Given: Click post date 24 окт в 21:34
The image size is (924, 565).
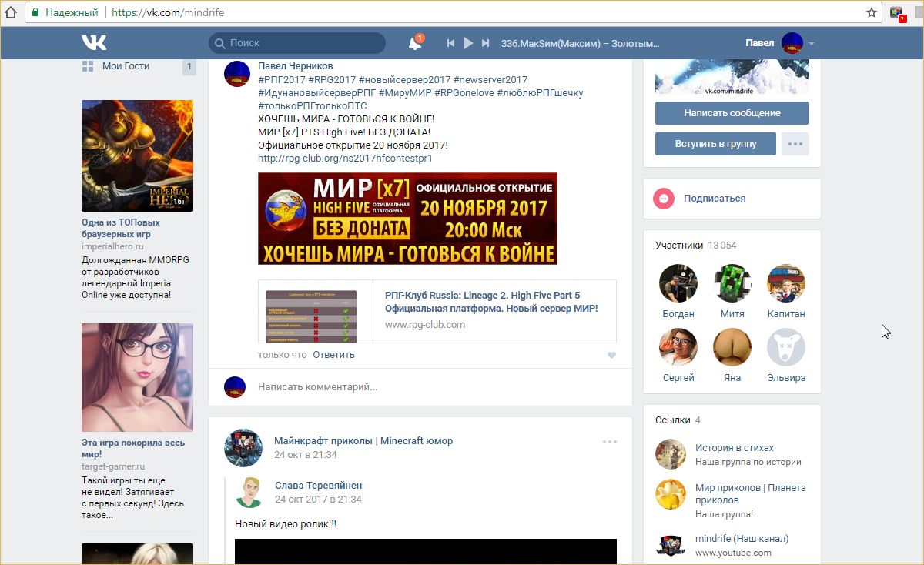Looking at the screenshot, I should coord(306,455).
